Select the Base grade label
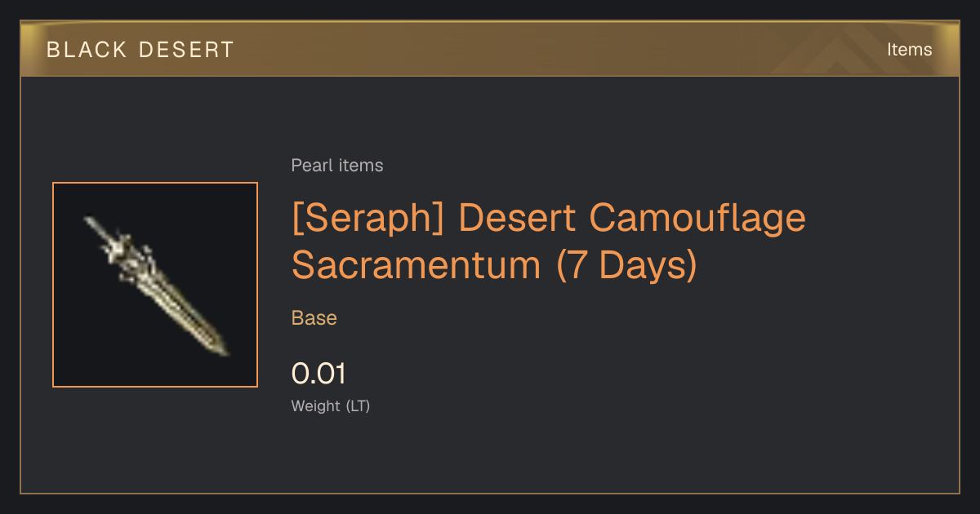Viewport: 980px width, 514px height. pyautogui.click(x=314, y=317)
